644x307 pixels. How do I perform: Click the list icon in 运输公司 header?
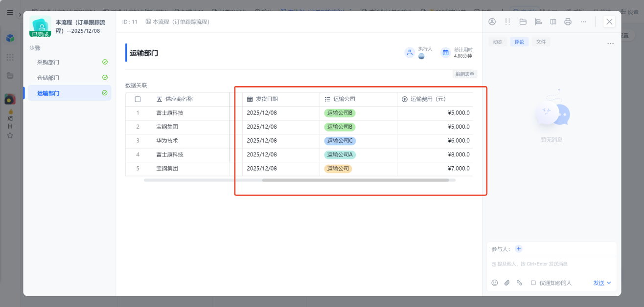click(x=327, y=99)
